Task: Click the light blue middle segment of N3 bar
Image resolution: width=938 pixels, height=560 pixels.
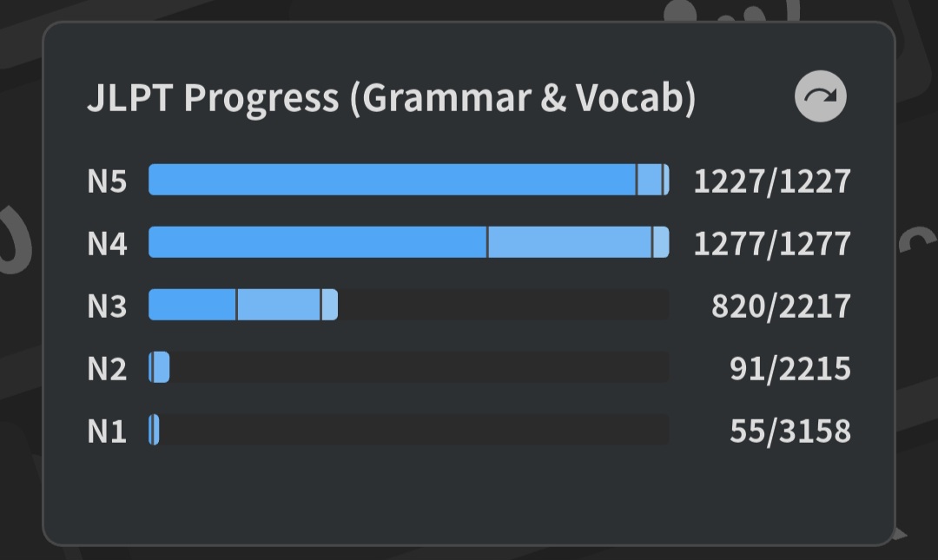Action: tap(278, 305)
